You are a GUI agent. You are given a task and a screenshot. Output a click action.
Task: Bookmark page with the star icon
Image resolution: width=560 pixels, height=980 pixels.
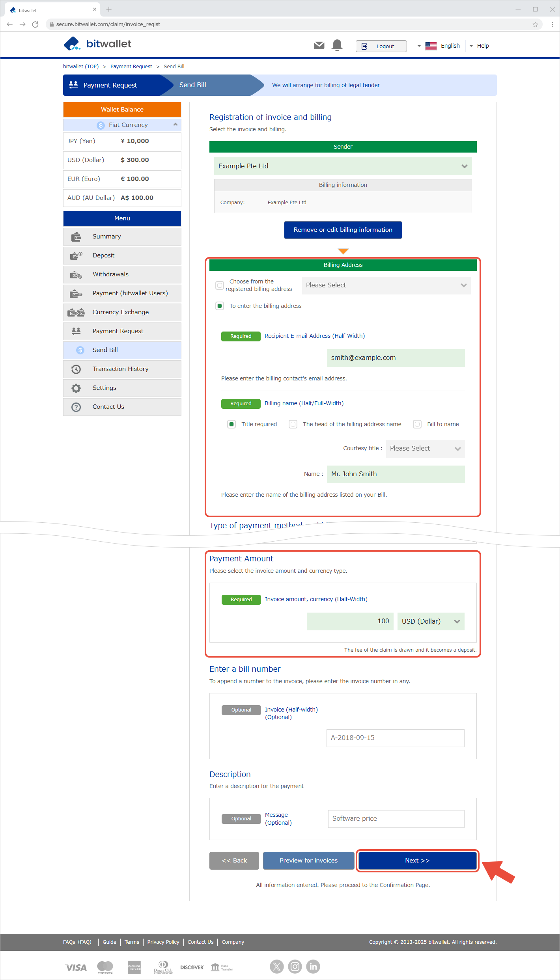[535, 24]
